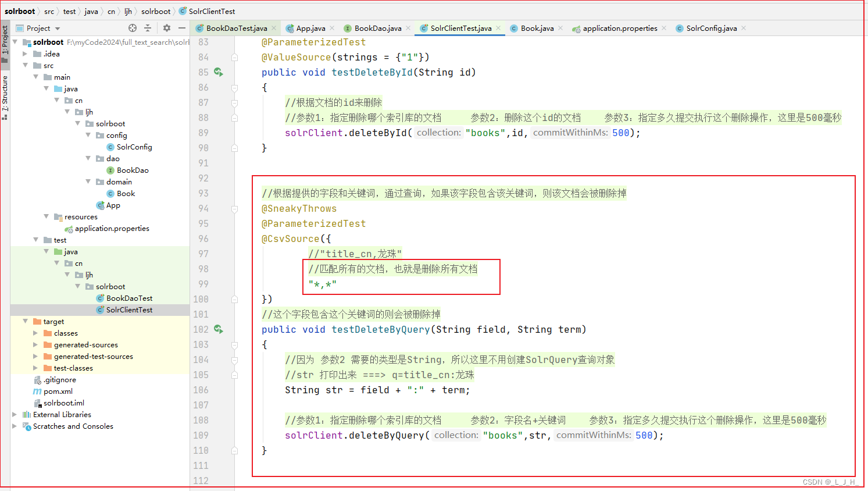868x491 pixels.
Task: Switch to the App.java tab
Action: pyautogui.click(x=310, y=27)
